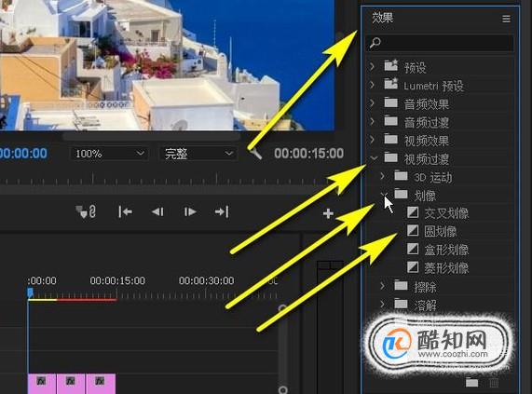Open the 效果 panel hamburger menu
This screenshot has height=394, width=532.
[x=506, y=19]
